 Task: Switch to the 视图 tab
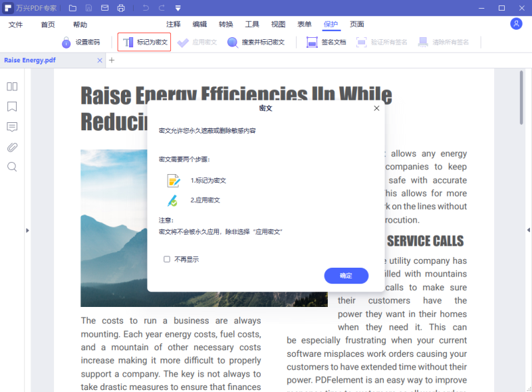pos(278,24)
